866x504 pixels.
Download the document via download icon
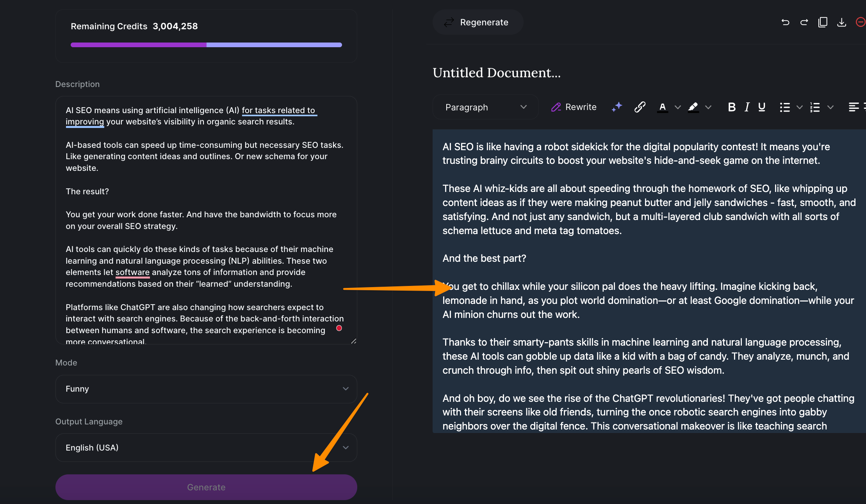(841, 22)
